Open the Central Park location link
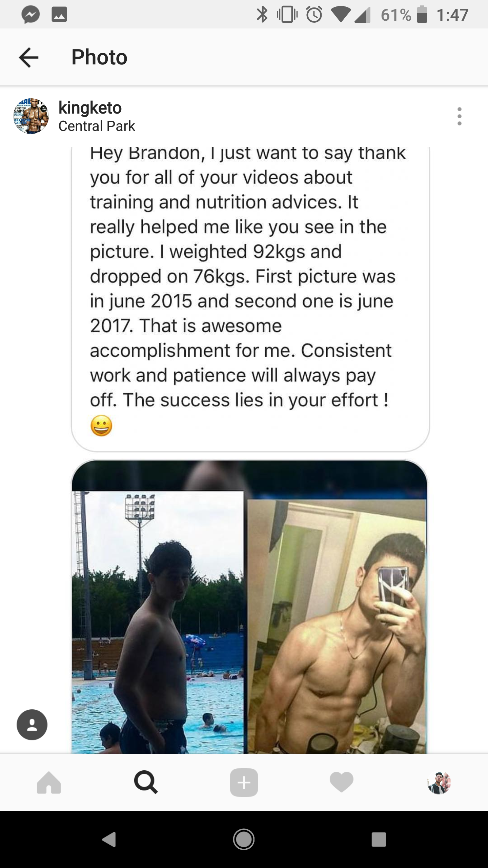488x868 pixels. pos(97,126)
